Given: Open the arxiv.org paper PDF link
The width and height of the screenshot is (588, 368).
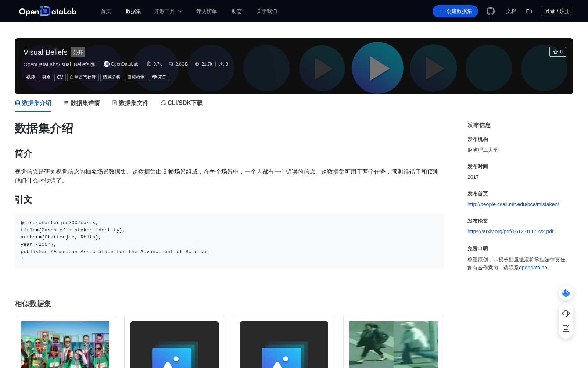Looking at the screenshot, I should pyautogui.click(x=510, y=231).
